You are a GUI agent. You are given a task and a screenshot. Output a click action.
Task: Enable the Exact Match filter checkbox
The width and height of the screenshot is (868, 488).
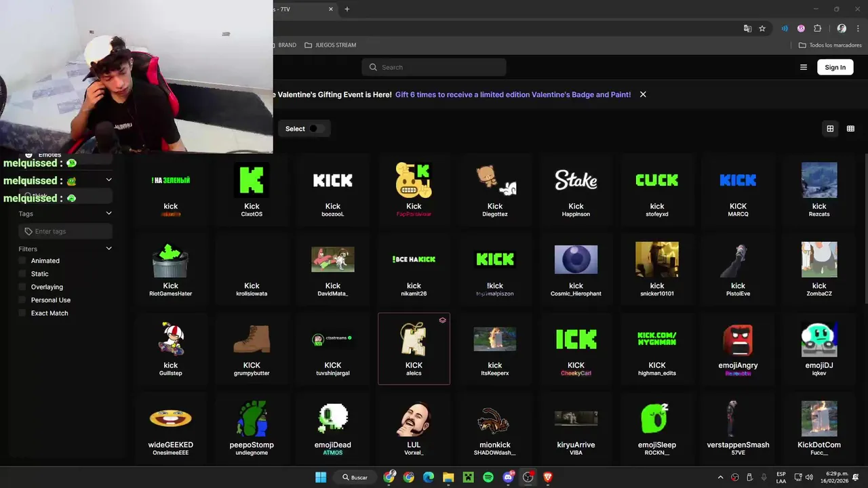pos(22,313)
